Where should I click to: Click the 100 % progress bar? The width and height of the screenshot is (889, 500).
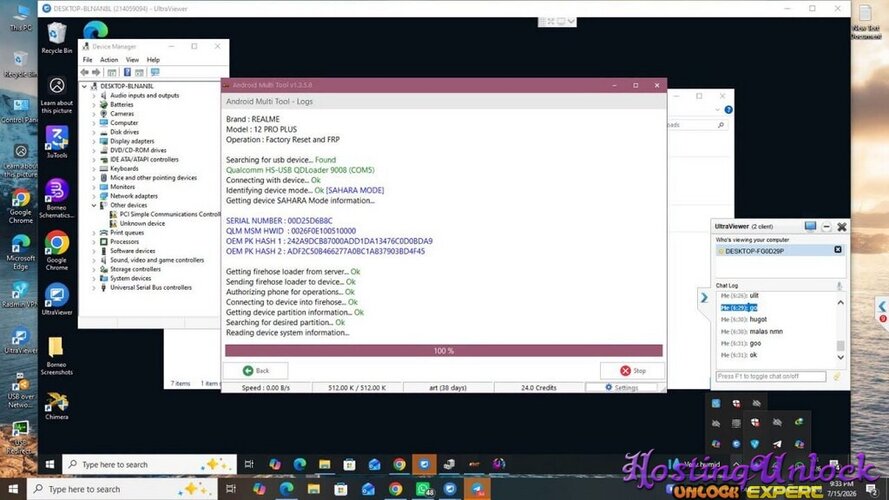[x=443, y=351]
